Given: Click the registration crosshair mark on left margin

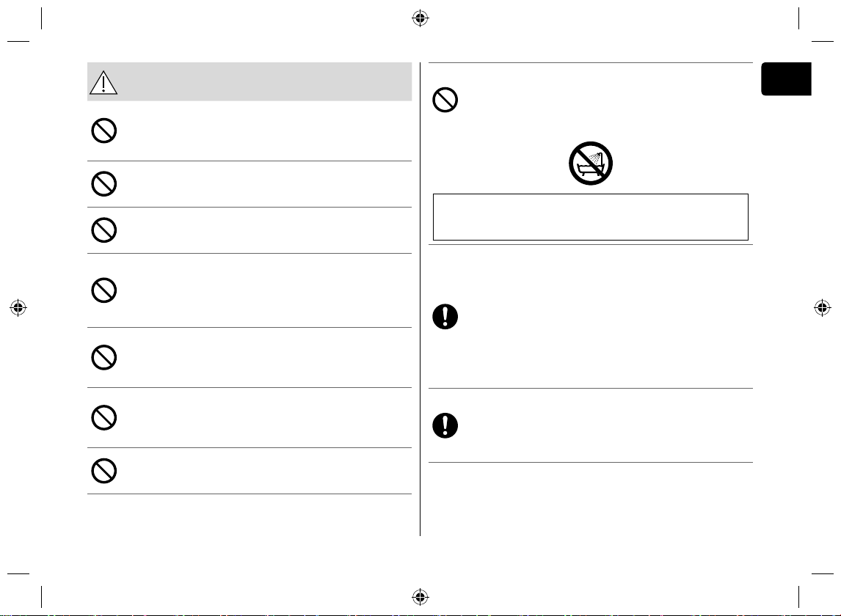Looking at the screenshot, I should tap(18, 308).
